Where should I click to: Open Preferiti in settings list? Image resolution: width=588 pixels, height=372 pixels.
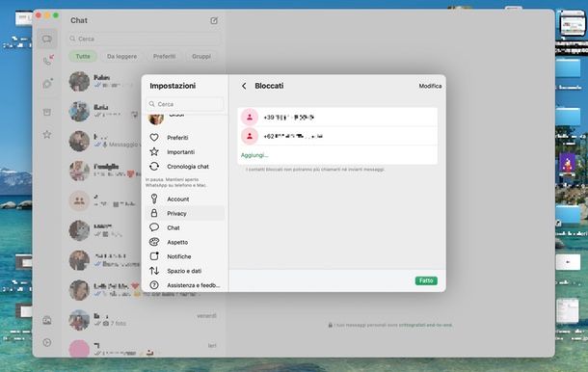tap(185, 138)
